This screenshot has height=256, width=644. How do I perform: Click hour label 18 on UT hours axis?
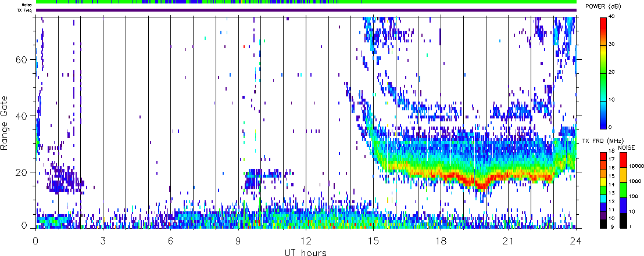pos(441,240)
